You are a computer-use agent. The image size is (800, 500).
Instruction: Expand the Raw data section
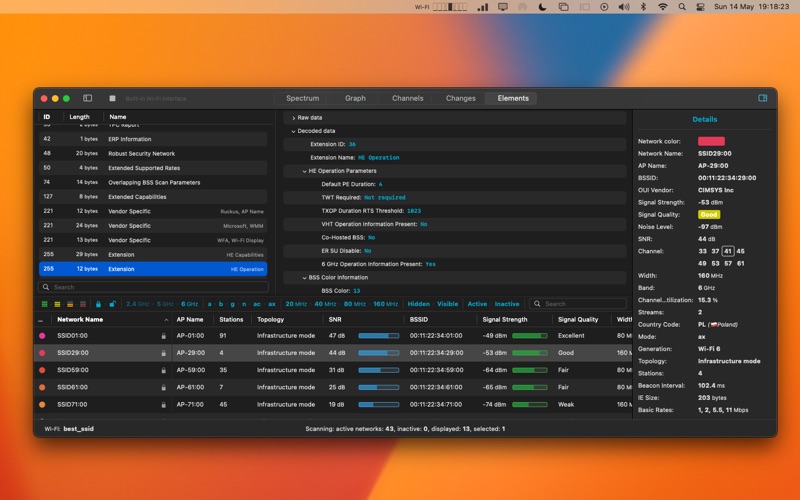pyautogui.click(x=293, y=118)
